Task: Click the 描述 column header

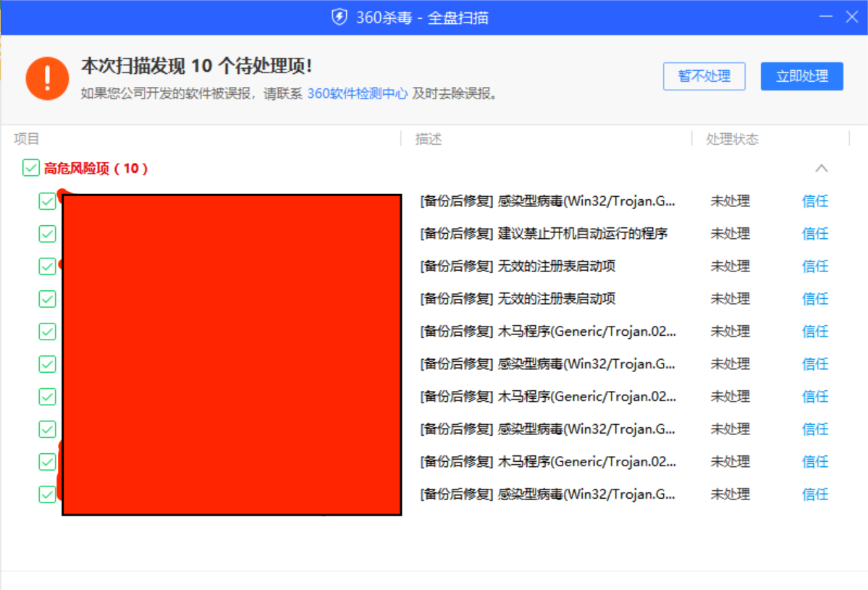Action: [x=429, y=139]
